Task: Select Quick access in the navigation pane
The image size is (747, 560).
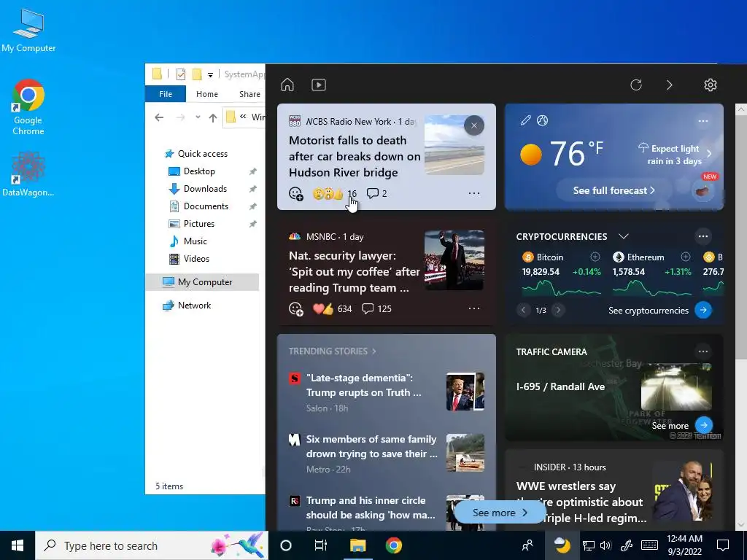Action: coord(203,154)
